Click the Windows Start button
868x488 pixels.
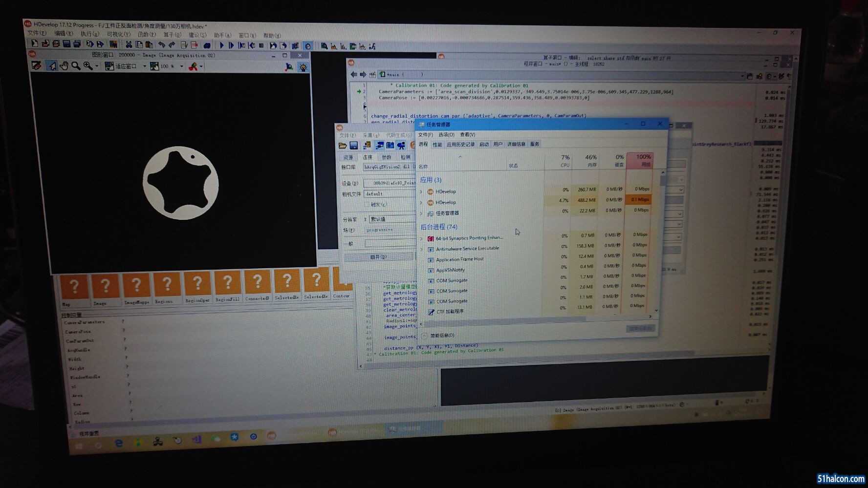coord(79,446)
